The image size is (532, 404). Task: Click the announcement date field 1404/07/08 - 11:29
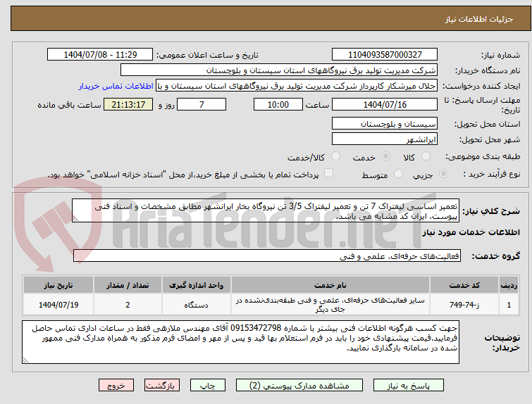[100, 55]
